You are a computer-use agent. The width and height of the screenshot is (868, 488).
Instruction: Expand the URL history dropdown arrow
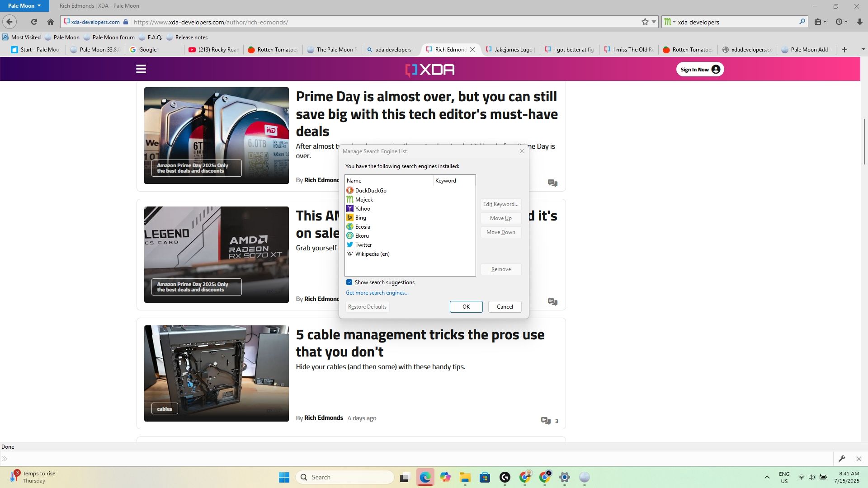tap(654, 22)
